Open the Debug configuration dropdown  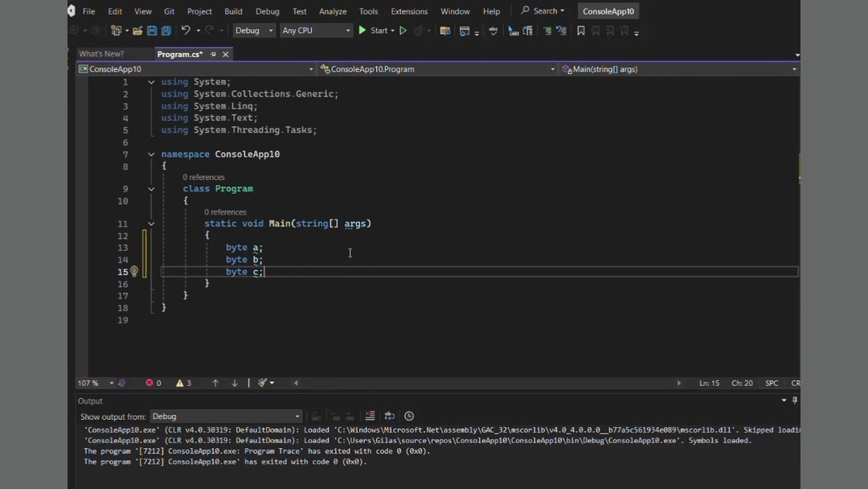pos(254,31)
